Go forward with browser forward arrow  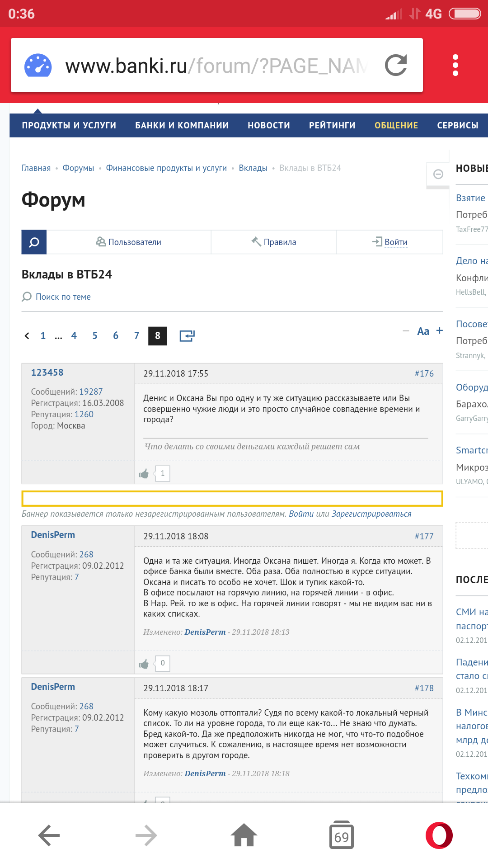point(146,835)
